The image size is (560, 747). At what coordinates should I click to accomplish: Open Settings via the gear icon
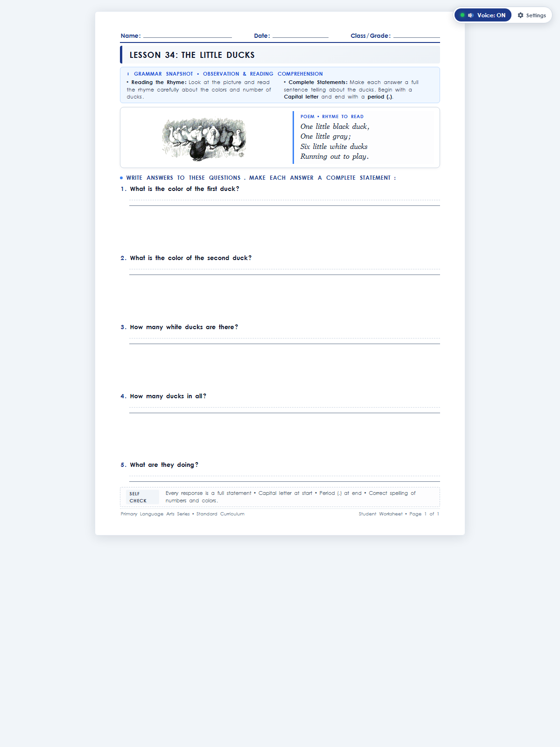click(x=521, y=15)
